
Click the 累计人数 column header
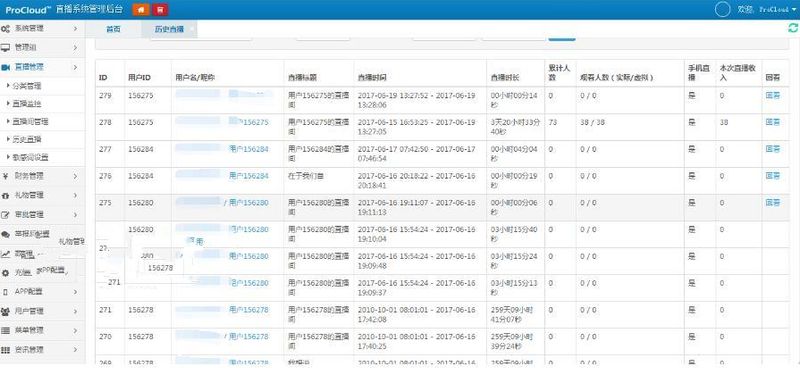tap(559, 72)
